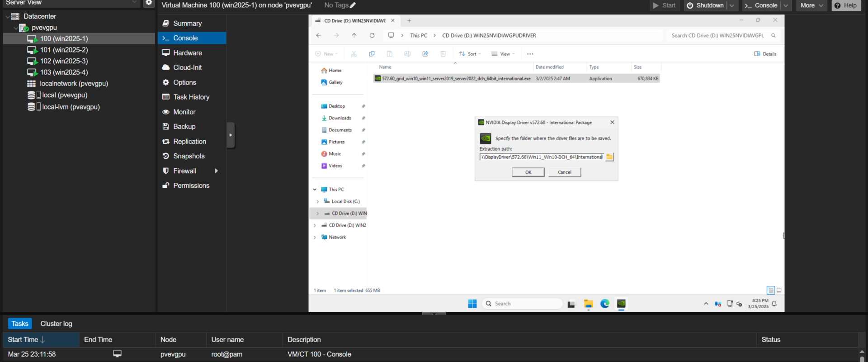Open File Explorer taskbar icon
The width and height of the screenshot is (868, 362).
588,304
